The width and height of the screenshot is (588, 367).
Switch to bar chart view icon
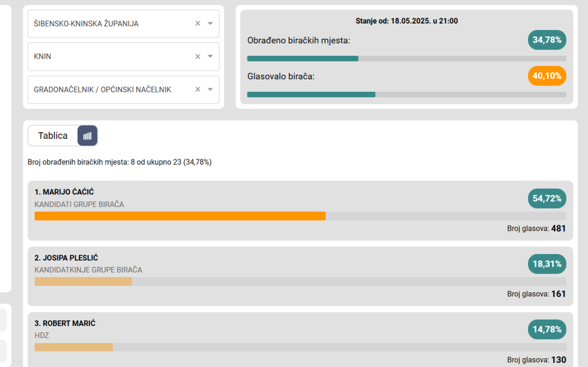88,136
